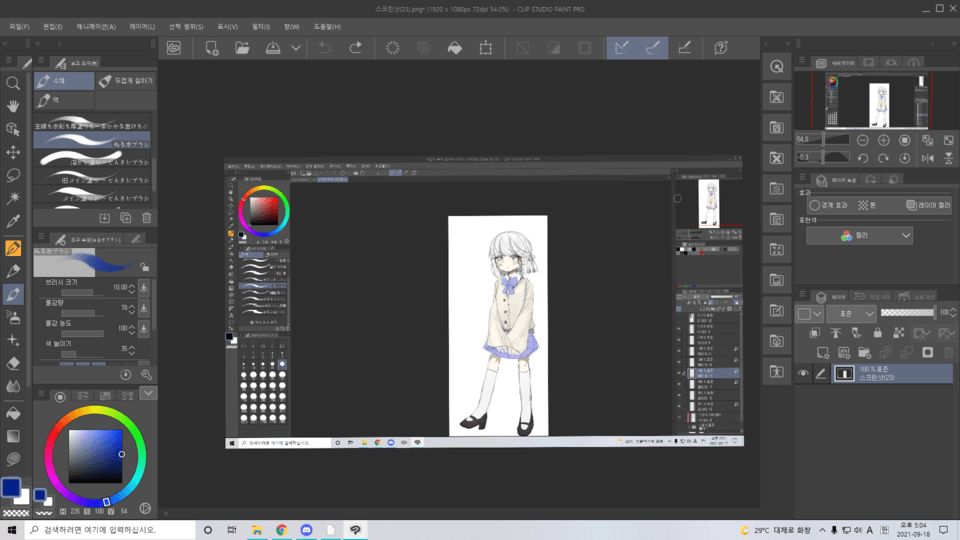Select the Fill bucket tool

[x=13, y=413]
